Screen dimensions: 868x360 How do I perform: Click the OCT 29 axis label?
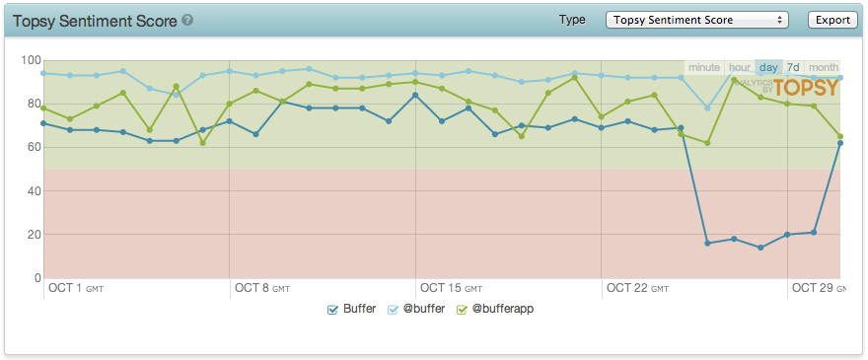[820, 288]
